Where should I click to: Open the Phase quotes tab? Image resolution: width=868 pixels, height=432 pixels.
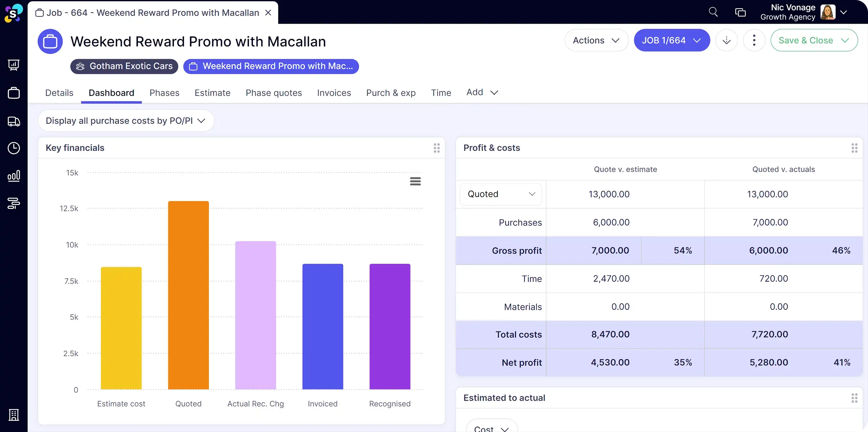[x=274, y=93]
